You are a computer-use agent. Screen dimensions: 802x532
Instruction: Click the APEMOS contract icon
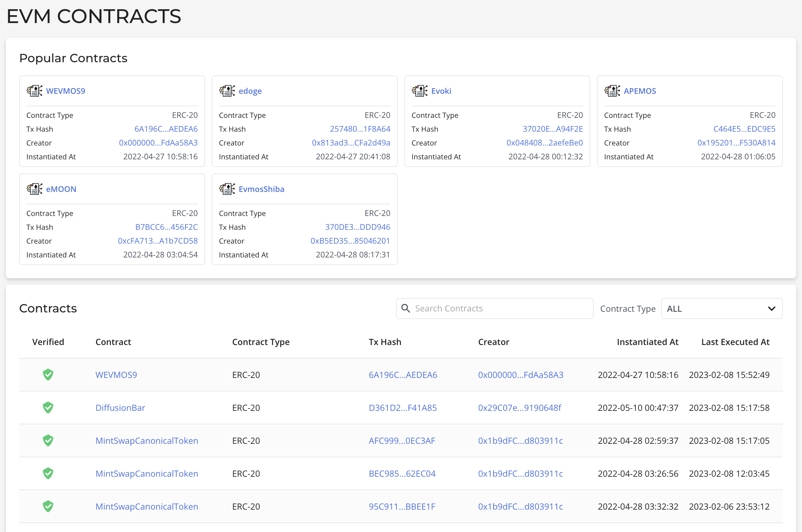click(x=613, y=91)
